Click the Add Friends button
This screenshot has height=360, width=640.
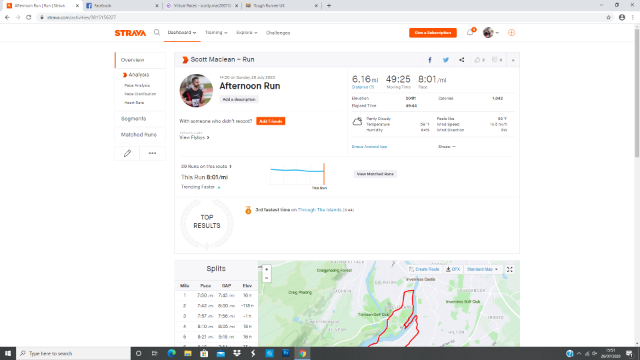pyautogui.click(x=271, y=121)
